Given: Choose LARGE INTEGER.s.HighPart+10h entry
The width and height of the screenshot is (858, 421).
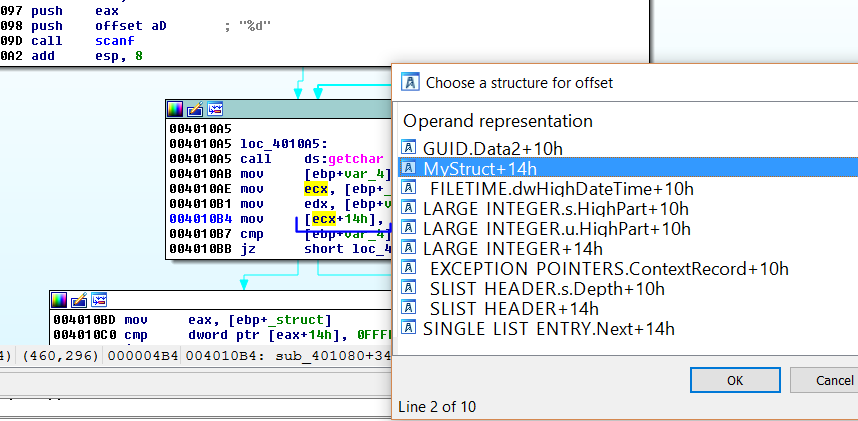Looking at the screenshot, I should [x=555, y=208].
